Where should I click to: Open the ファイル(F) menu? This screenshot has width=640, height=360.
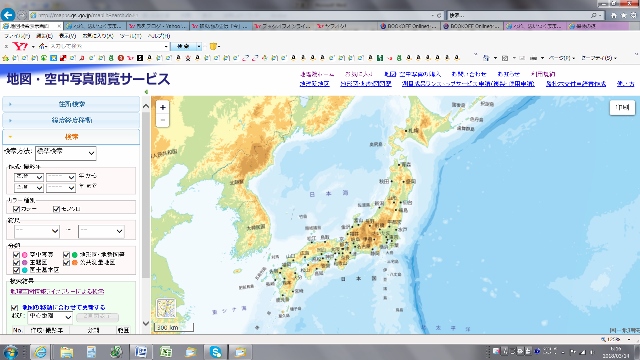coord(17,36)
